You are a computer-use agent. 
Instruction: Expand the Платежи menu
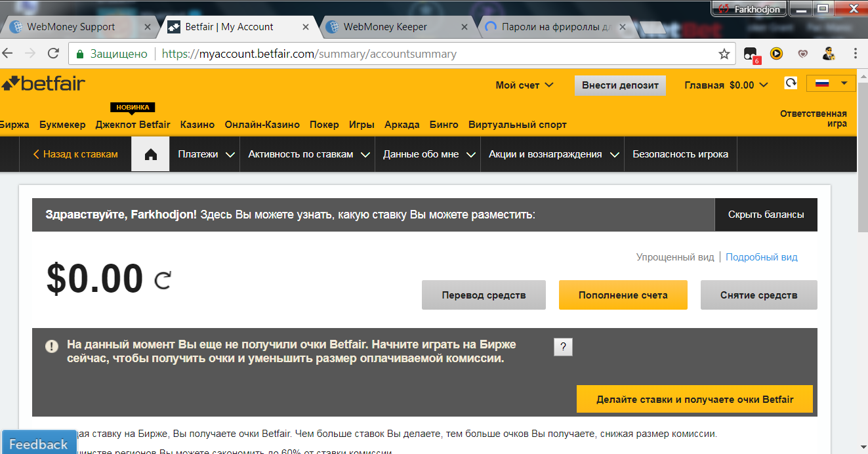pyautogui.click(x=205, y=154)
